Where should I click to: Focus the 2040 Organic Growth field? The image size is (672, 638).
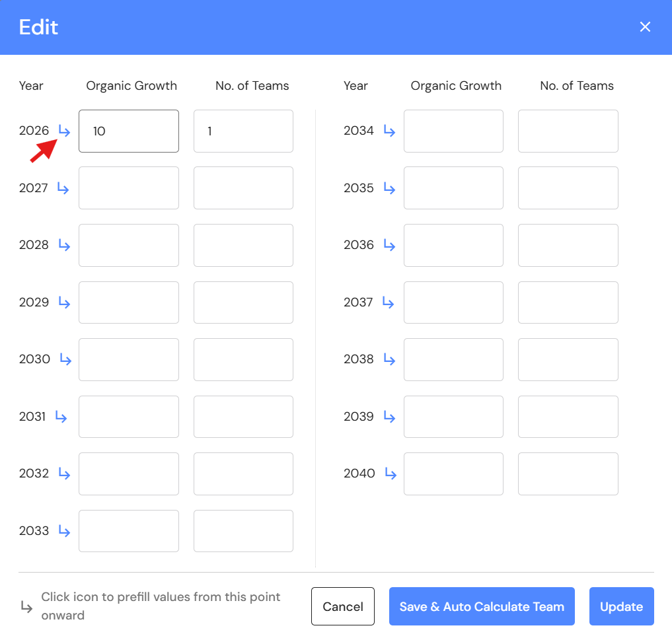[453, 474]
